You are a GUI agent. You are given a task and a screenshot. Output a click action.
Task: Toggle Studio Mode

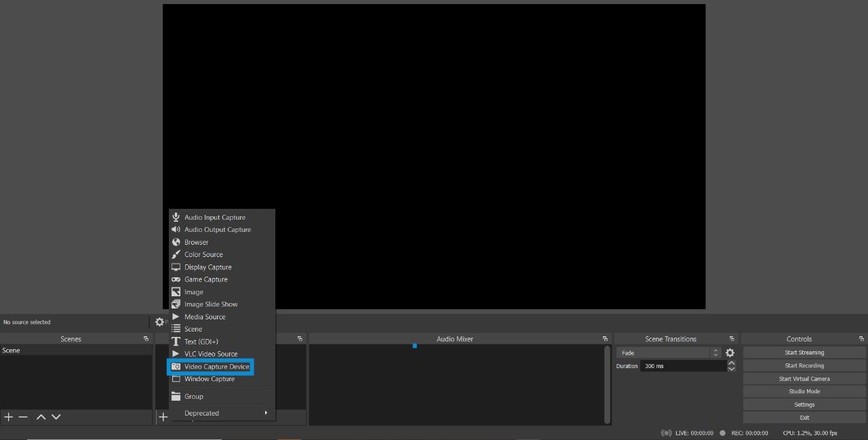[804, 391]
